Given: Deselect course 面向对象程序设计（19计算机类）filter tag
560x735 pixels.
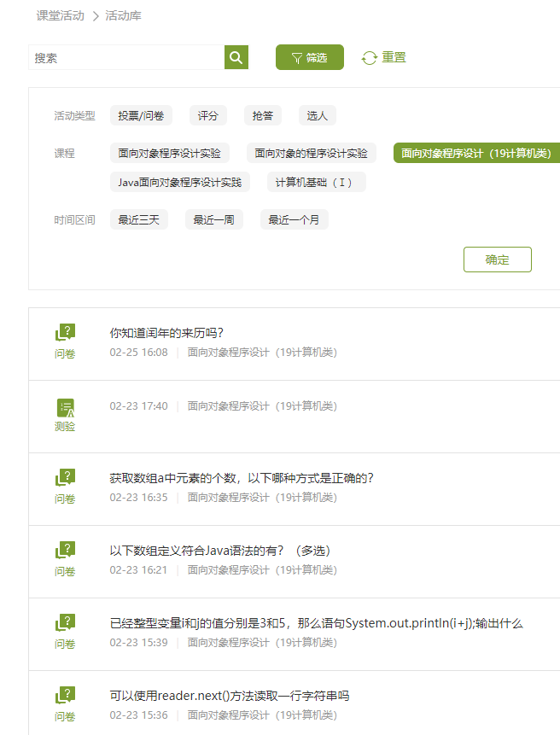Looking at the screenshot, I should [476, 153].
